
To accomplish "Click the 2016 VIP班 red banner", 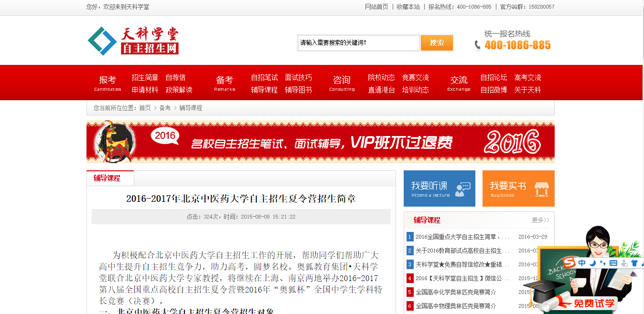I will tap(320, 142).
